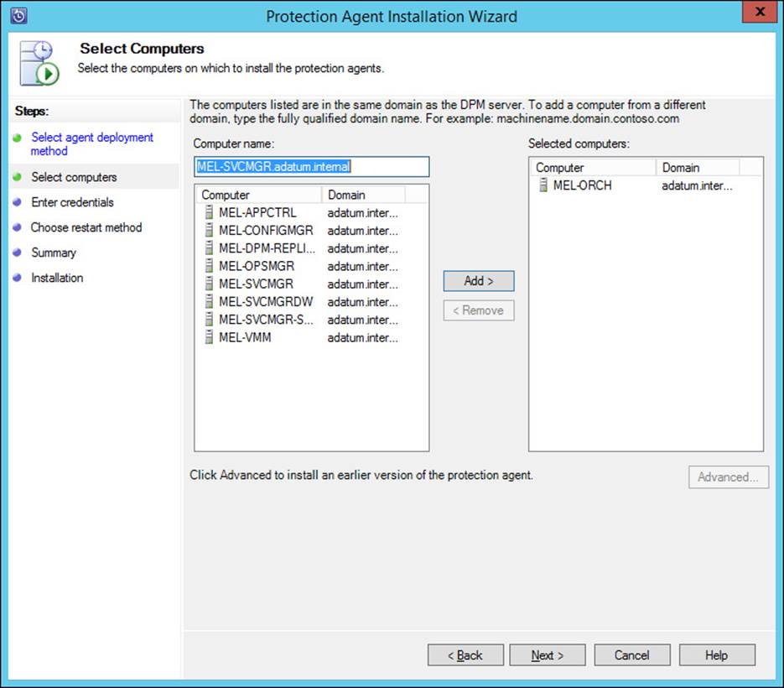Select MEL-APPCTRL in the computer list
784x688 pixels.
click(257, 212)
